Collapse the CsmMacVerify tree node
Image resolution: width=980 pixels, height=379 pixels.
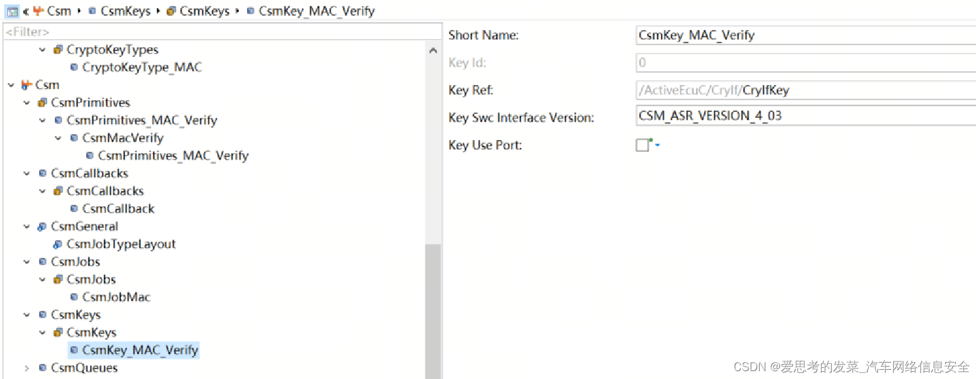58,138
